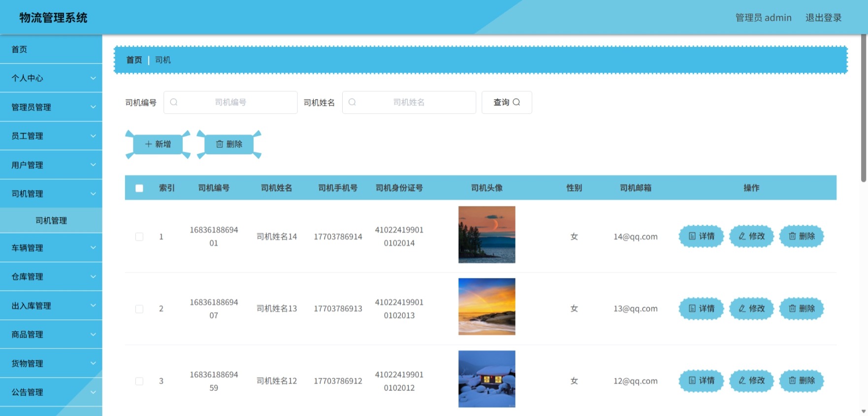Viewport: 868px width, 416px height.
Task: Expand the 车辆管理 menu chevron
Action: pos(93,247)
